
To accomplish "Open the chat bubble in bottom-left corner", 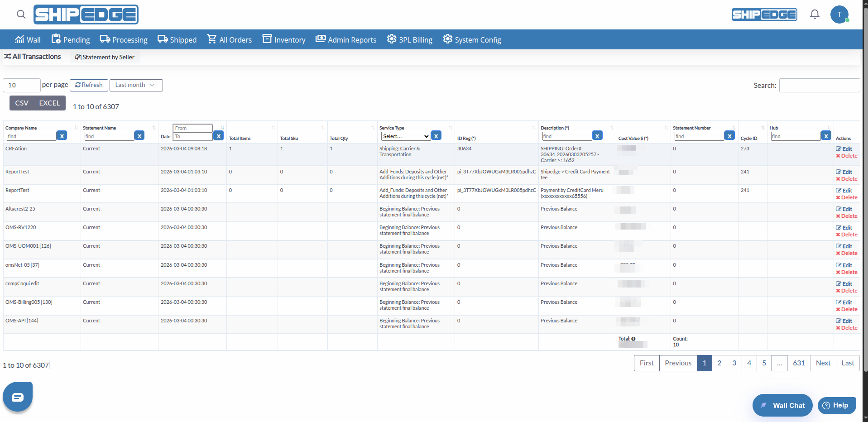I will [x=17, y=397].
